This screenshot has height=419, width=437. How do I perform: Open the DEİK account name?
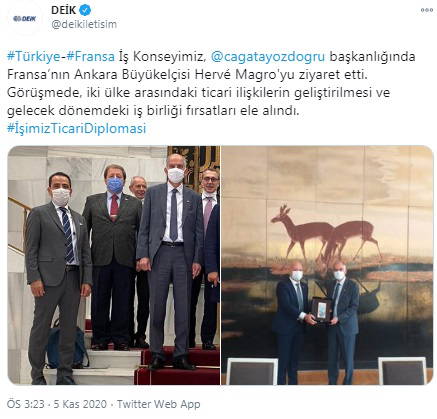pyautogui.click(x=63, y=10)
